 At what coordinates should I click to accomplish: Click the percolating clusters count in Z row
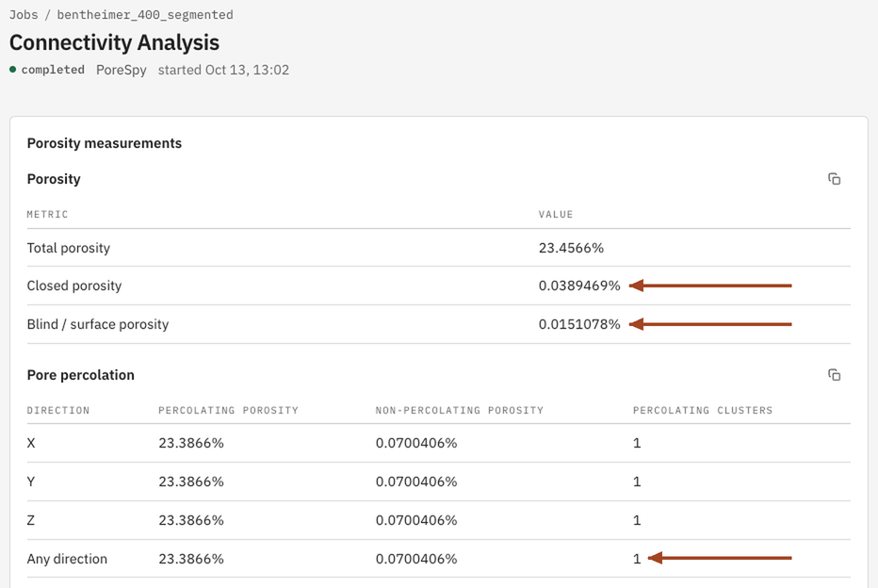point(637,520)
